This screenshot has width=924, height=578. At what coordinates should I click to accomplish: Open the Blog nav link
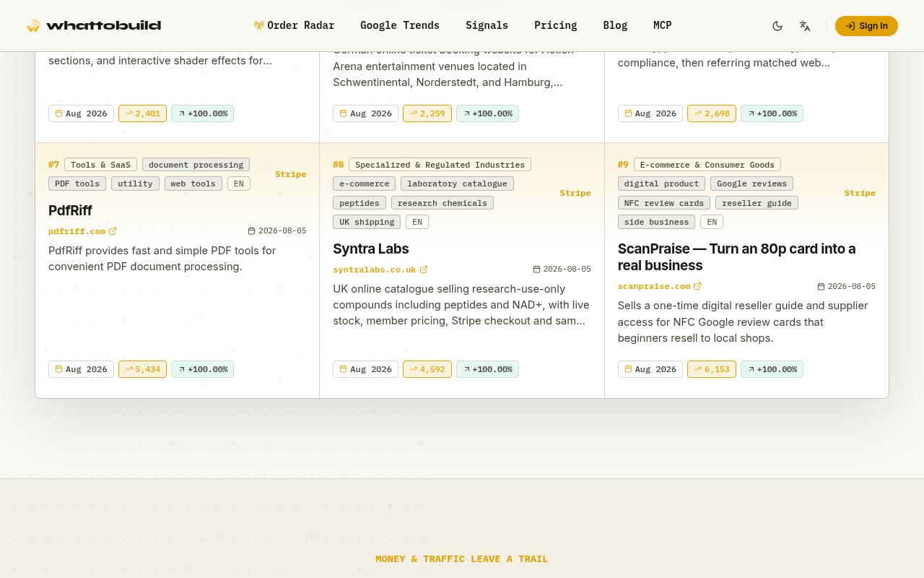[615, 25]
